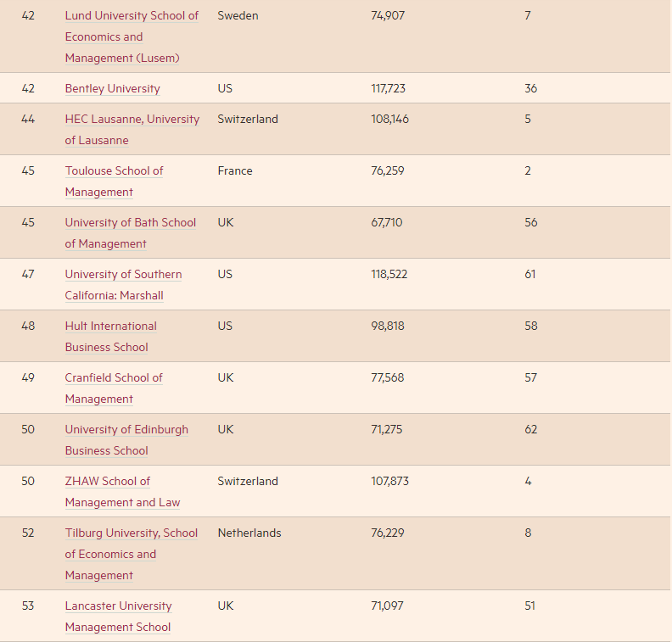Click rank 52 in the Tilburg row
This screenshot has width=672, height=642.
tap(28, 533)
